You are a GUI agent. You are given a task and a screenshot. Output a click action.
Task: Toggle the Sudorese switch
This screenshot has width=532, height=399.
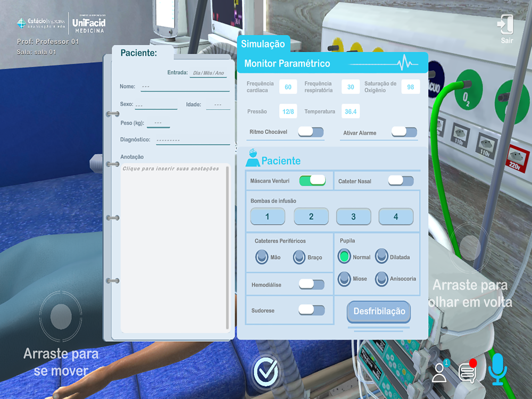point(311,310)
